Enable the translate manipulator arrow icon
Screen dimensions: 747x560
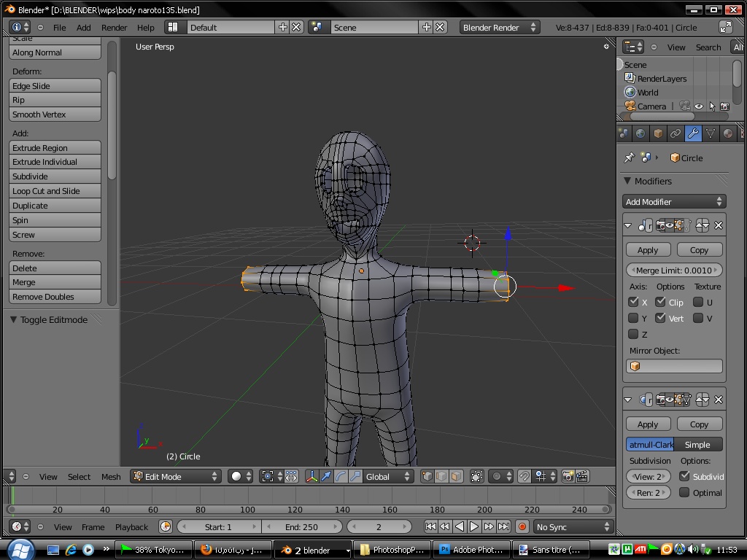coord(326,477)
